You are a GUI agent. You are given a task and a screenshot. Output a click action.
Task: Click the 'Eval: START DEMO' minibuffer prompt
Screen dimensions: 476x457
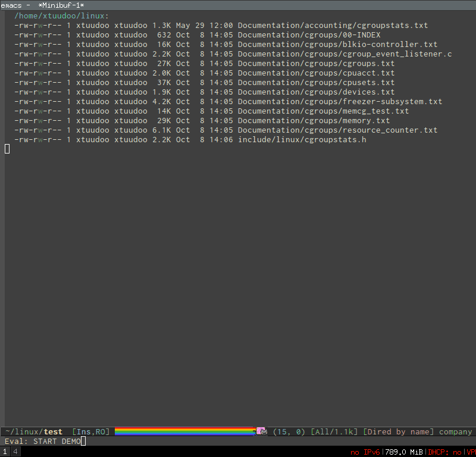click(x=42, y=442)
